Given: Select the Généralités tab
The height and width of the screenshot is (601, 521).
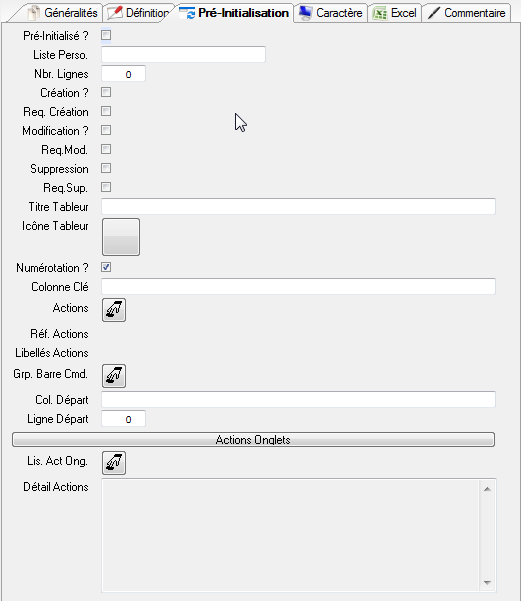Looking at the screenshot, I should coord(62,13).
